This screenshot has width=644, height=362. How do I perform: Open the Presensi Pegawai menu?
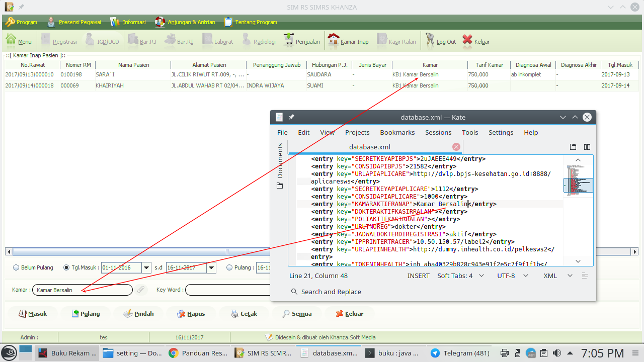point(74,22)
